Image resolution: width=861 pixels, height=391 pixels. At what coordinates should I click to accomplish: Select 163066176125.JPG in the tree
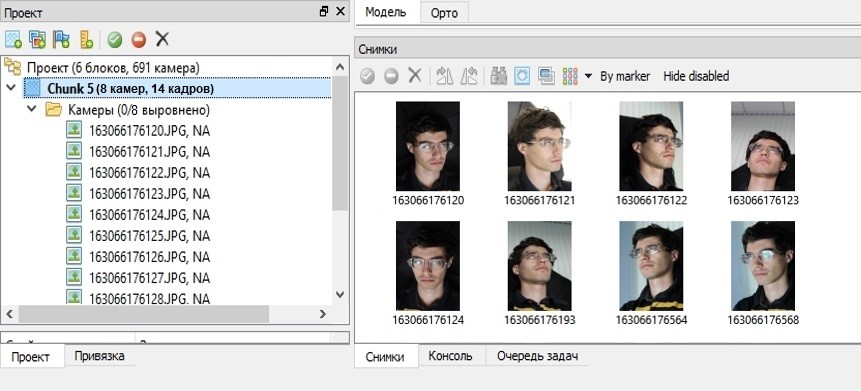[149, 236]
